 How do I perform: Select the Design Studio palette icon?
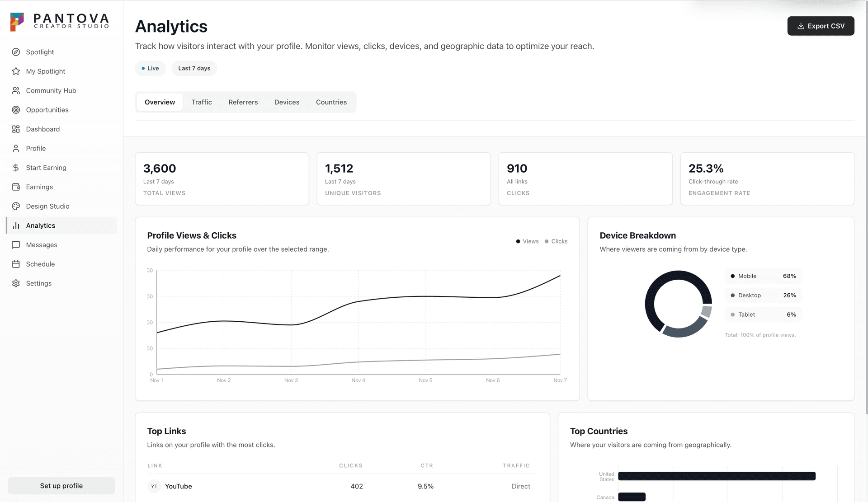pyautogui.click(x=16, y=206)
